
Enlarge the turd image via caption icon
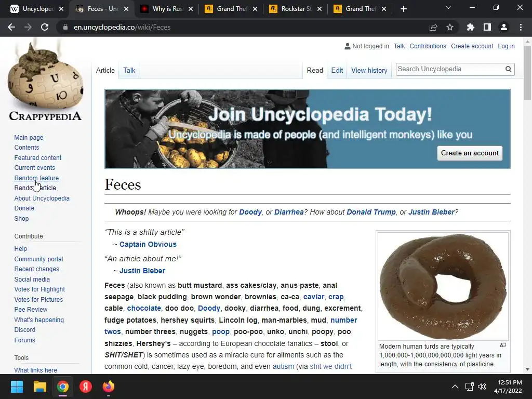[x=503, y=345]
